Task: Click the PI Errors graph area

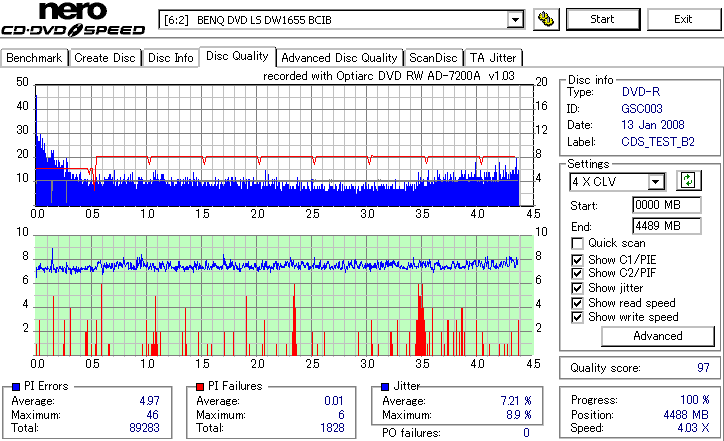Action: [284, 145]
